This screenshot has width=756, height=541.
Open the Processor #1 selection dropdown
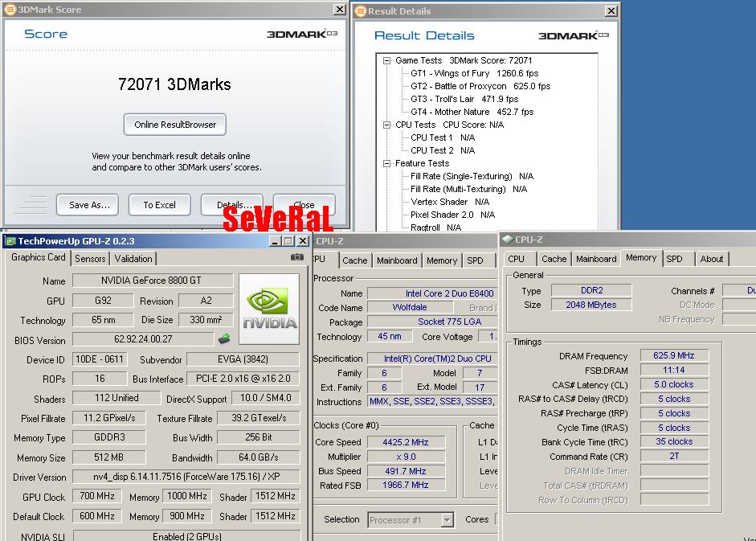click(447, 520)
